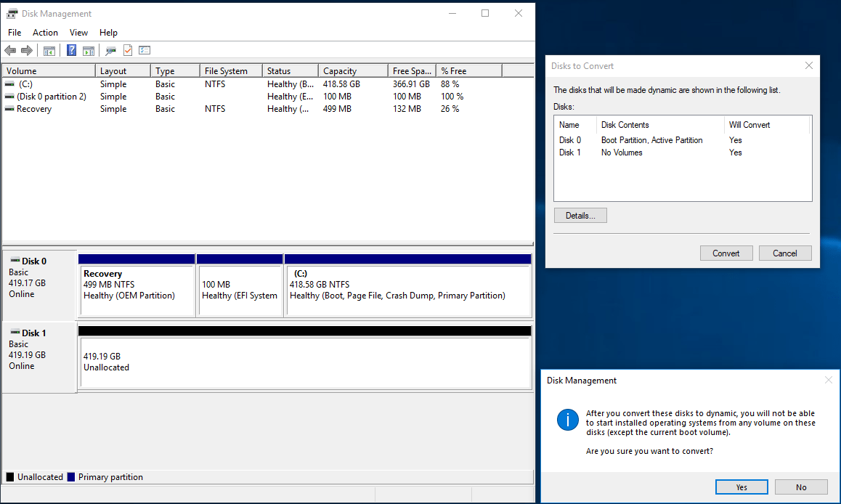
Task: Click Yes to confirm the conversion
Action: click(742, 487)
